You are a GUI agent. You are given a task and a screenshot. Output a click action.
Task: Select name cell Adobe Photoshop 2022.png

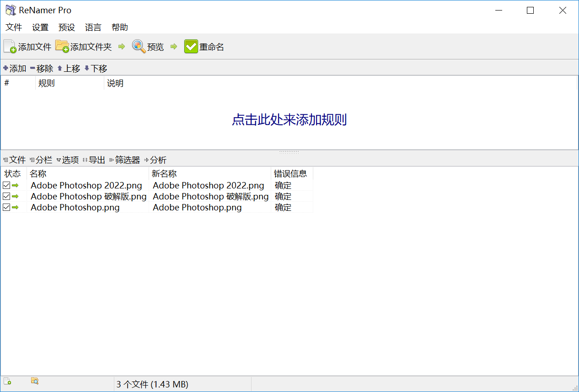[x=86, y=185]
